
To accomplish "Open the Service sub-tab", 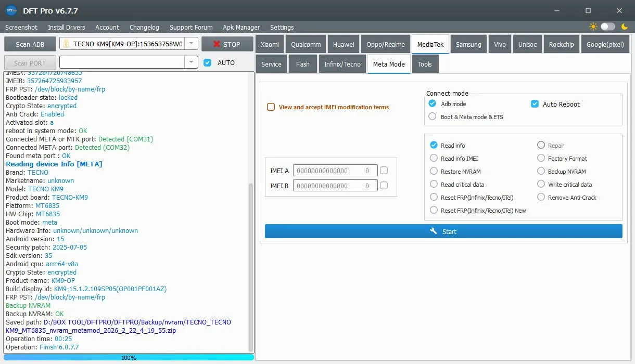I will [x=271, y=64].
